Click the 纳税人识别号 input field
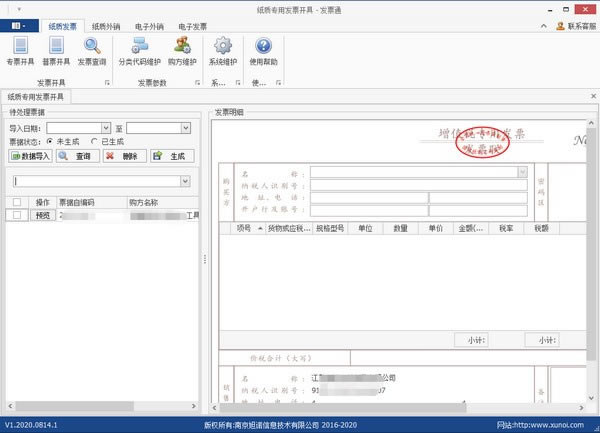 click(x=418, y=185)
